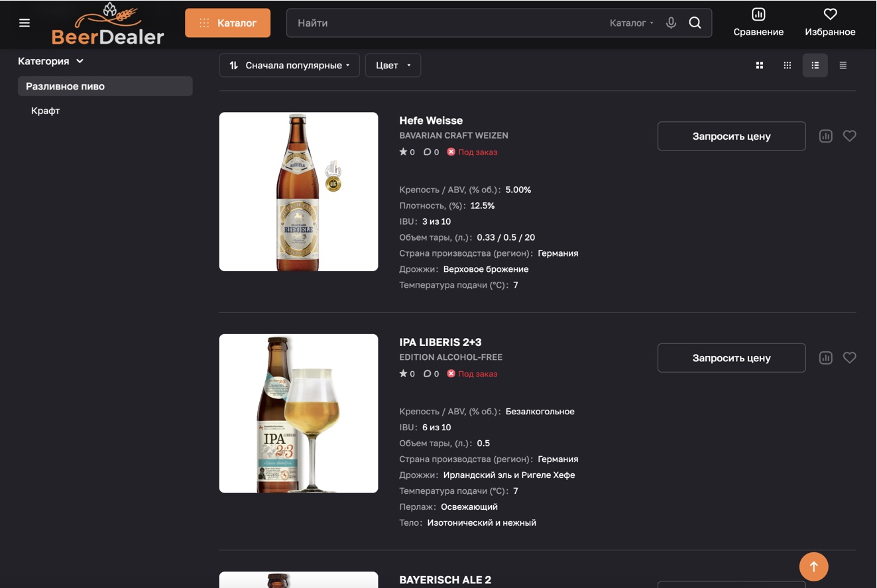Click the search magnifier icon
The image size is (877, 588).
(695, 23)
